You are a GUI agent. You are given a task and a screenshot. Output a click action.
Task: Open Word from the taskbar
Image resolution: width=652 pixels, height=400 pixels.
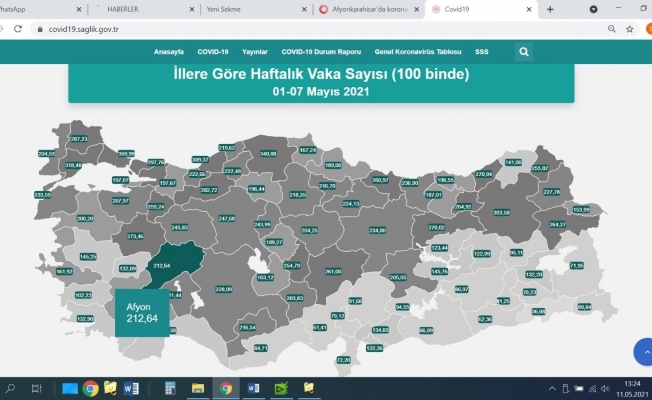coord(132,387)
